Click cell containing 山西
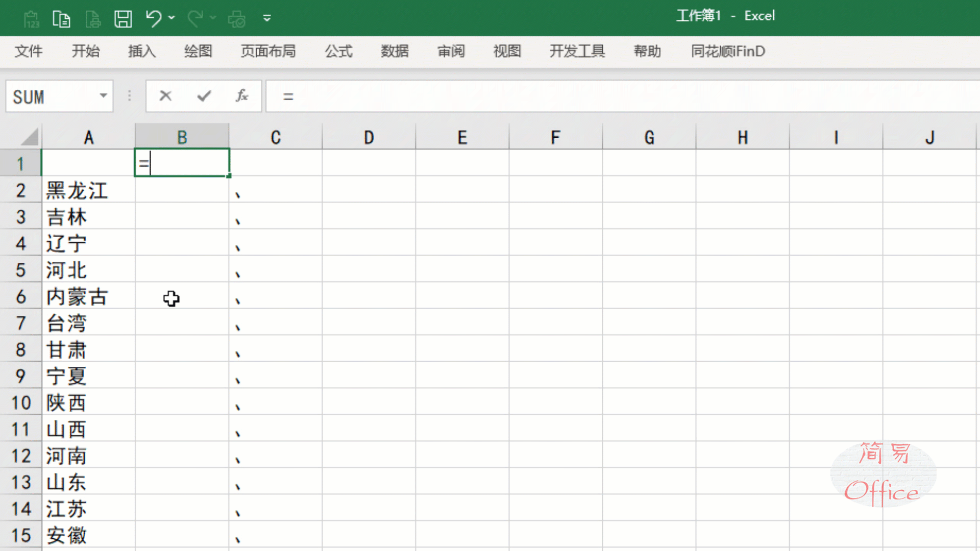The width and height of the screenshot is (980, 551). coord(89,429)
